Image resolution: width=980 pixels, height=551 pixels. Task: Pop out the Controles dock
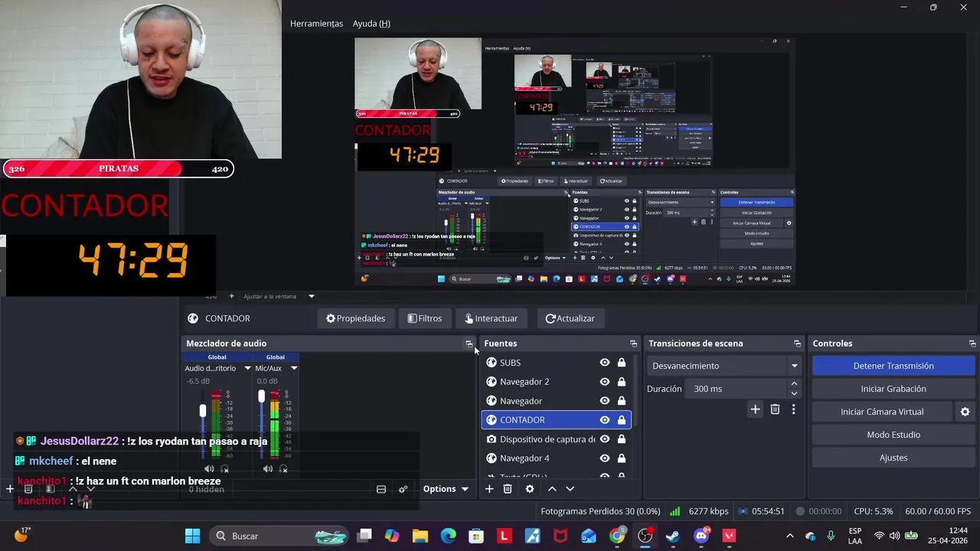972,344
